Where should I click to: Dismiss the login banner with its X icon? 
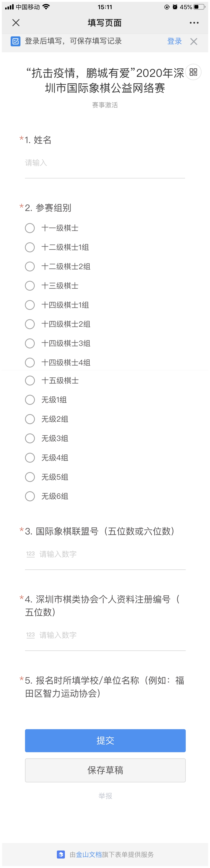(194, 41)
